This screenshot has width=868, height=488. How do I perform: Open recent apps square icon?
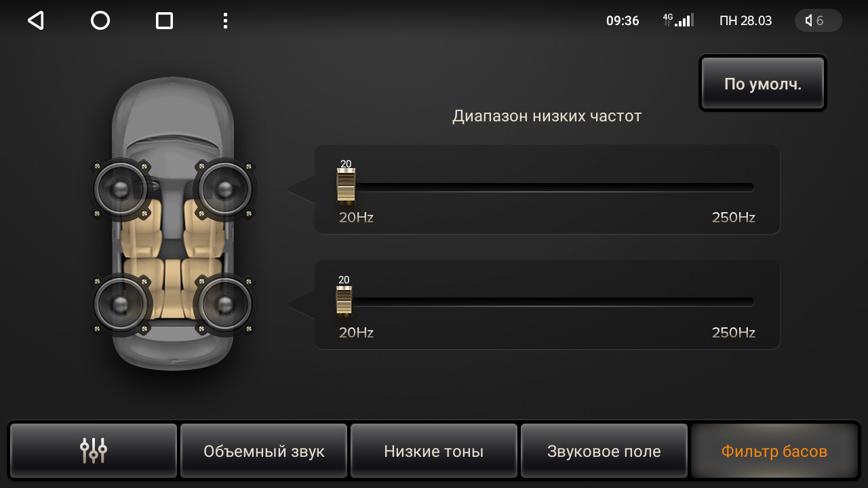pyautogui.click(x=164, y=20)
